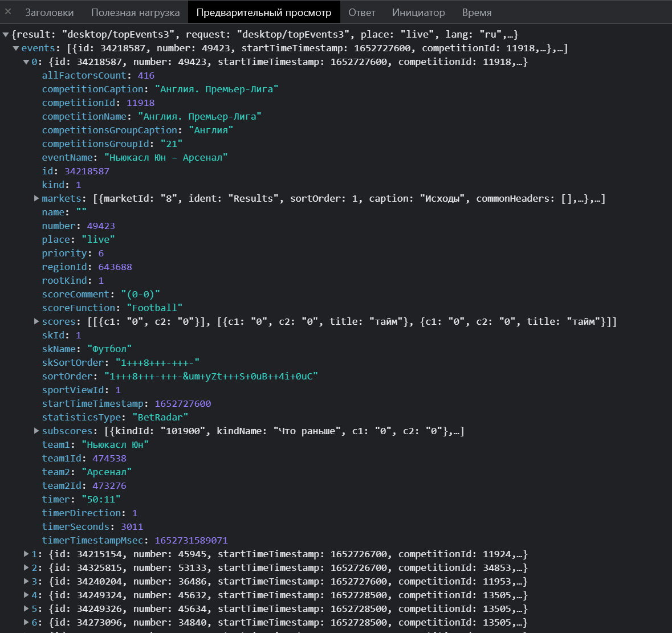Open the Время tab
The width and height of the screenshot is (672, 633).
476,13
